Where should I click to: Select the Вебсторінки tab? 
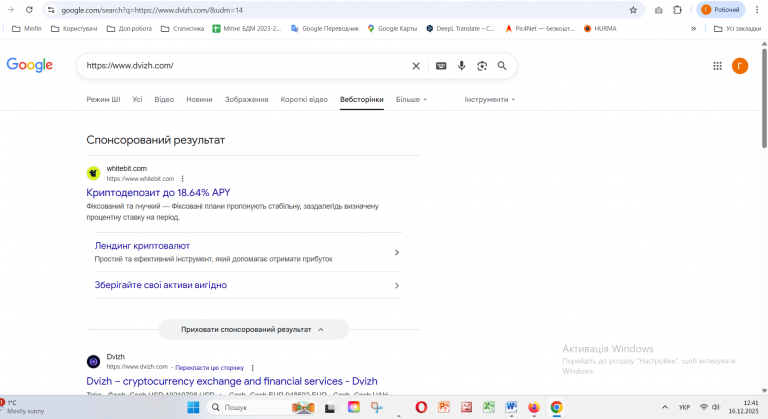coord(361,99)
